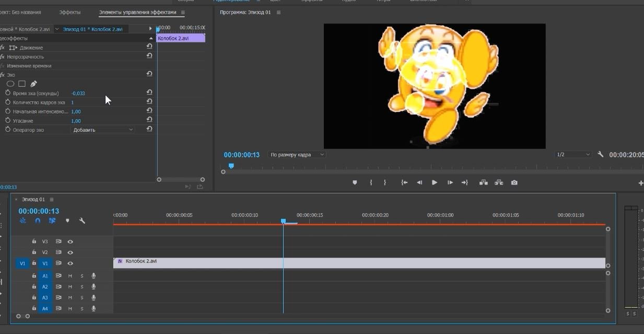644x334 pixels.
Task: Open the Оператор эхо dropdown
Action: coord(103,130)
